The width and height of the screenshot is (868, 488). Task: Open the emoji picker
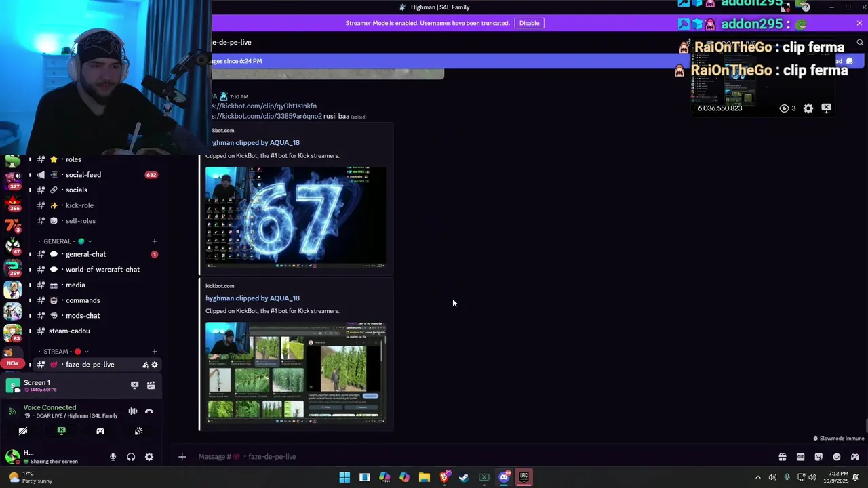(x=837, y=457)
